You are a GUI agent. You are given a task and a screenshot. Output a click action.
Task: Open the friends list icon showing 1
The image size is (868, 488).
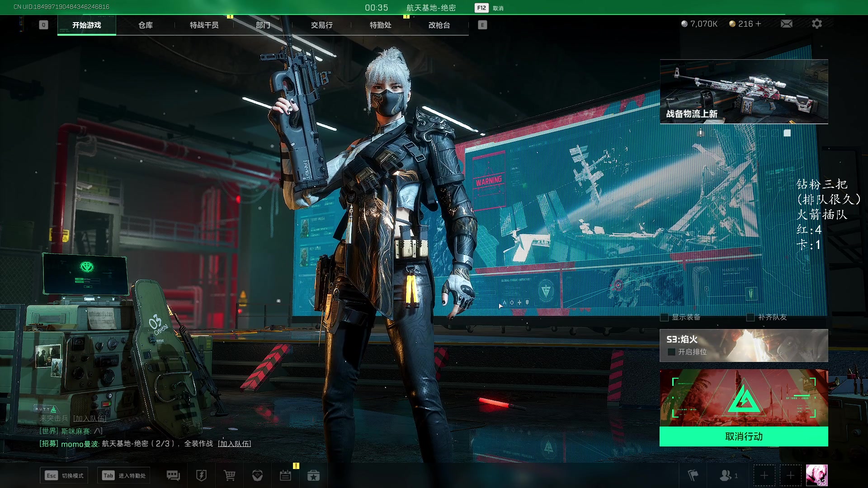point(728,475)
